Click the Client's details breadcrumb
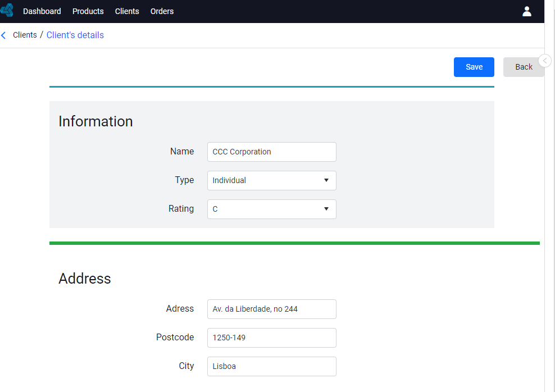 point(75,35)
